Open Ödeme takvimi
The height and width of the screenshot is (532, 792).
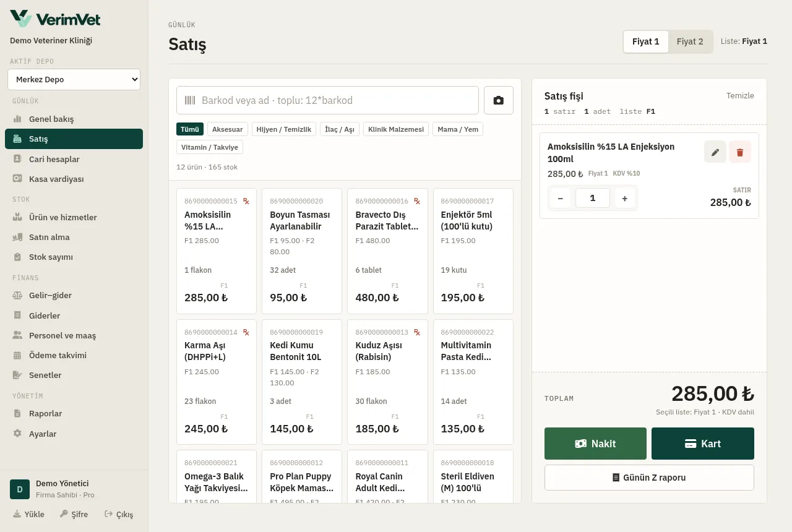tap(74, 355)
